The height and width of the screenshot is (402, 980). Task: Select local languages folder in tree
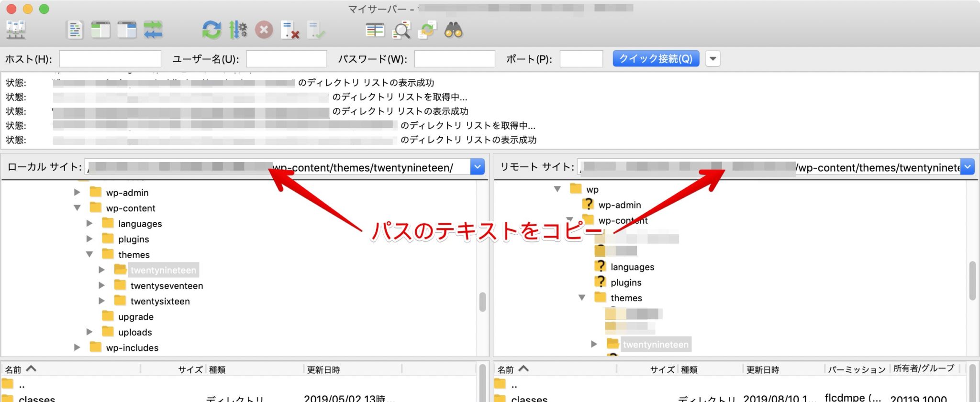click(x=140, y=224)
